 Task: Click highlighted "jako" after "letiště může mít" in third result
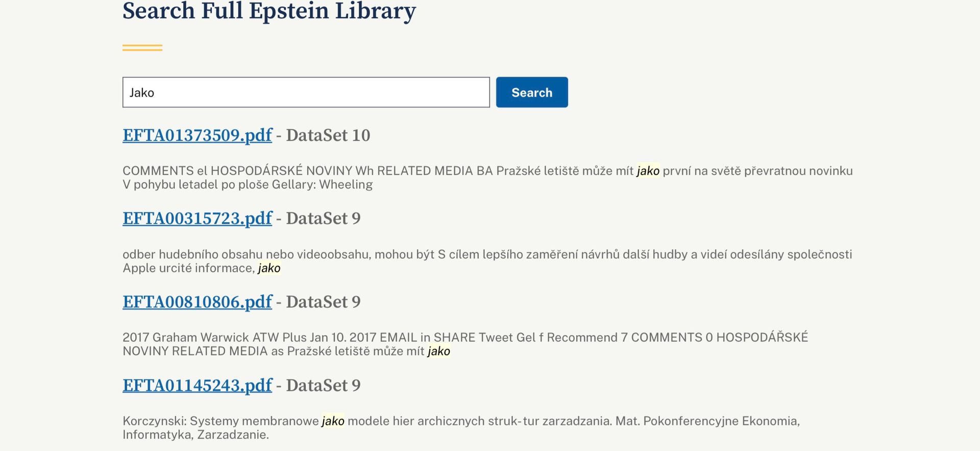pyautogui.click(x=438, y=351)
